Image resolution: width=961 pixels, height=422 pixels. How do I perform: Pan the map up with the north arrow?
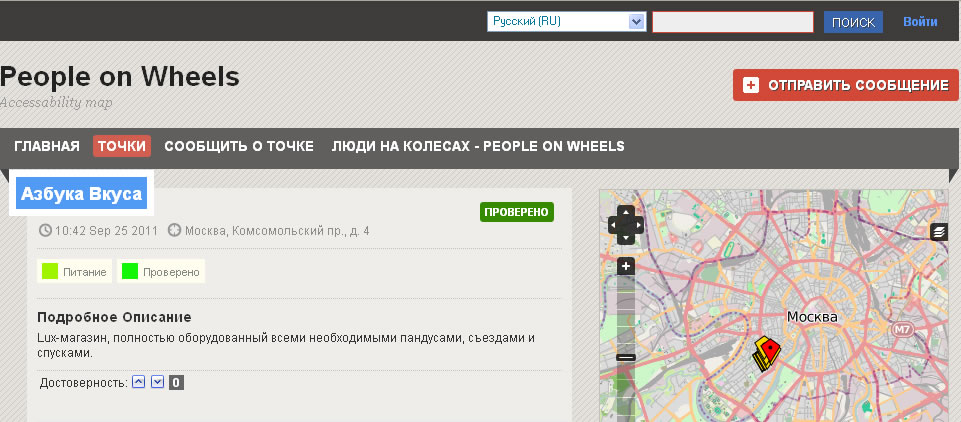(626, 213)
